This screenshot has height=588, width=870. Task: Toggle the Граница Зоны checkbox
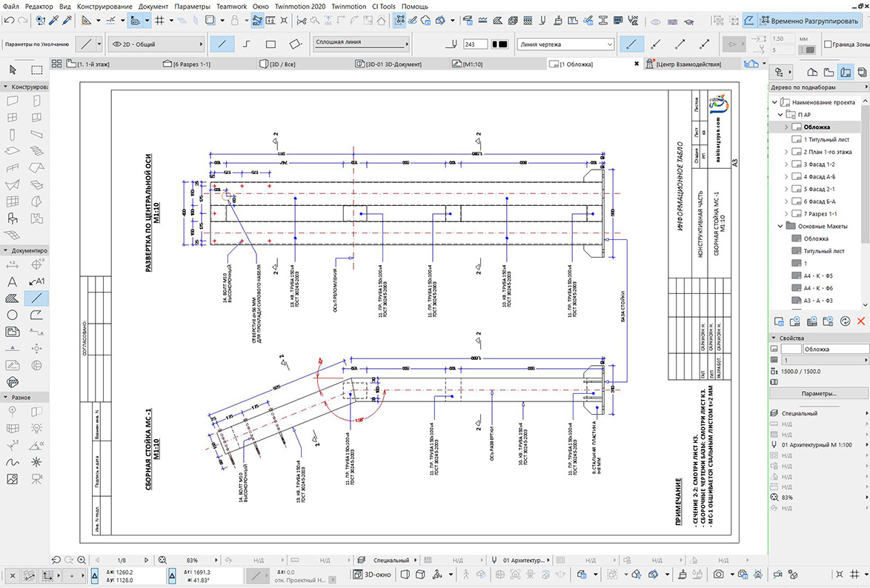[828, 44]
